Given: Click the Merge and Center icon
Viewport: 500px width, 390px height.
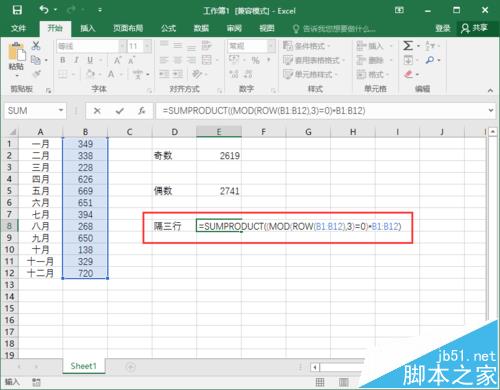Looking at the screenshot, I should [207, 60].
